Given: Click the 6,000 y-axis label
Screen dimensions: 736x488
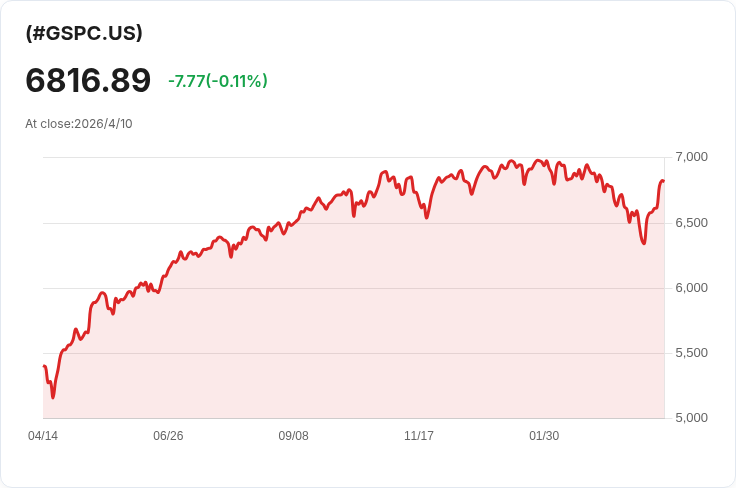Looking at the screenshot, I should 691,288.
